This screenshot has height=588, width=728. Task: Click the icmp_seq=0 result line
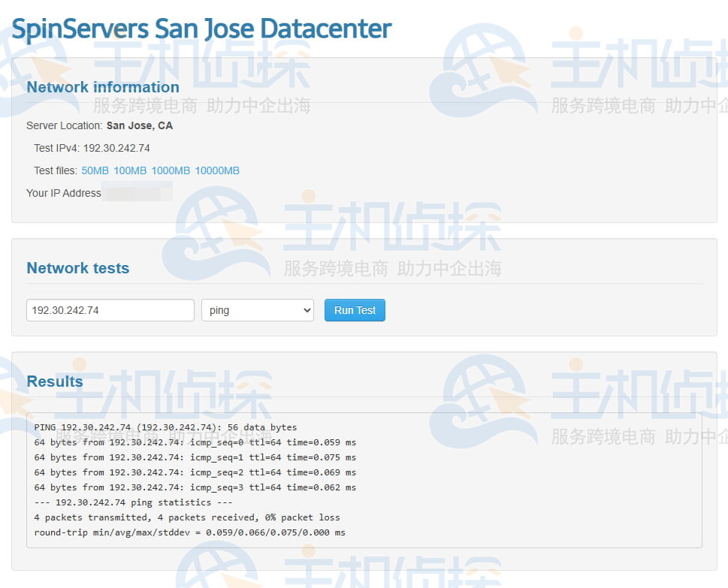pyautogui.click(x=195, y=442)
